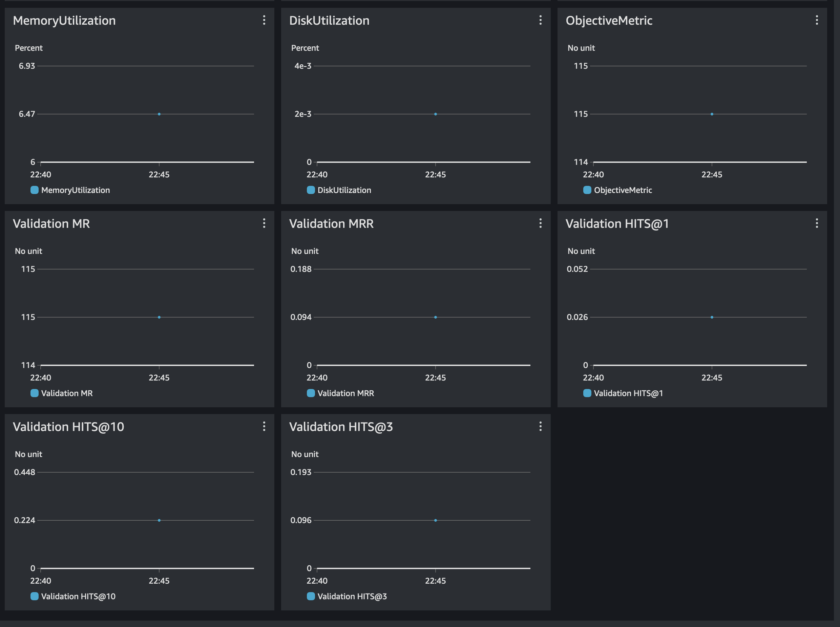Click the MemoryUtilization widget title
Viewport: 840px width, 627px height.
click(64, 21)
